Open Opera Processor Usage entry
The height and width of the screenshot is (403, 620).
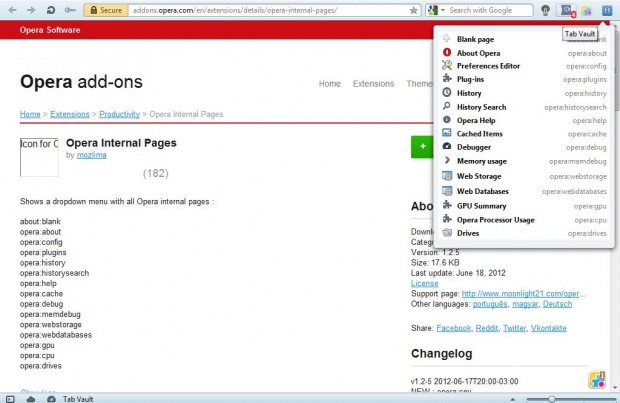point(524,220)
